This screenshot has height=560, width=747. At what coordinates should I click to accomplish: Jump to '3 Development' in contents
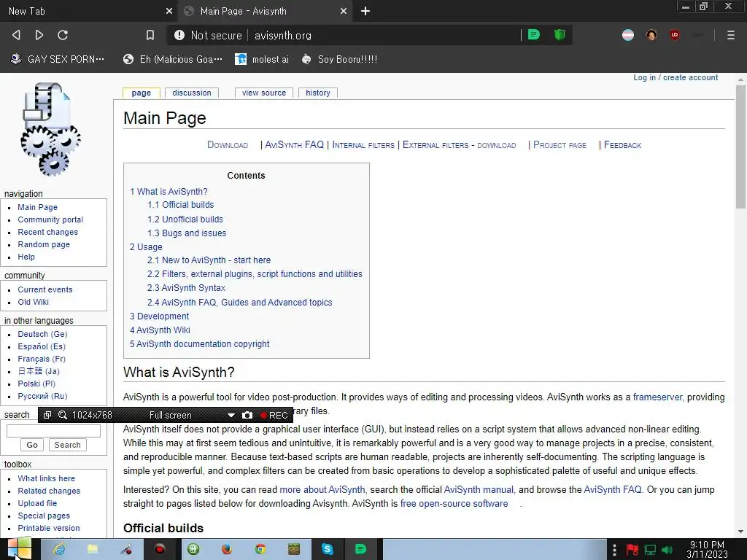click(159, 316)
